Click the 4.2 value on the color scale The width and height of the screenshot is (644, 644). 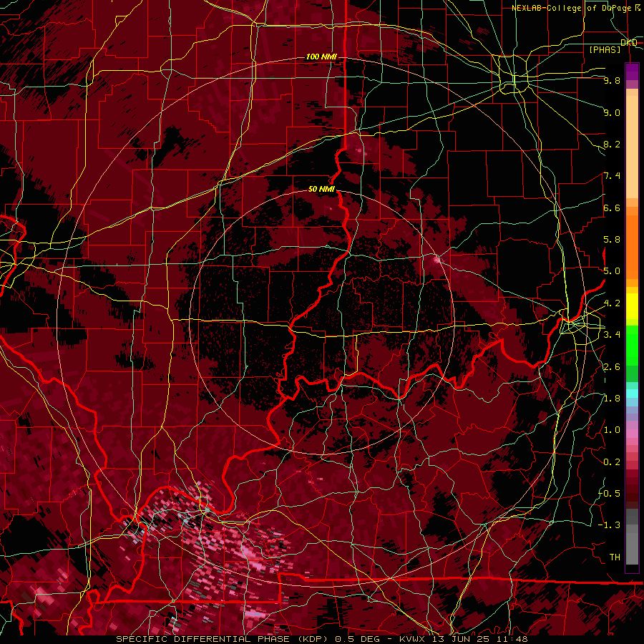[x=612, y=303]
